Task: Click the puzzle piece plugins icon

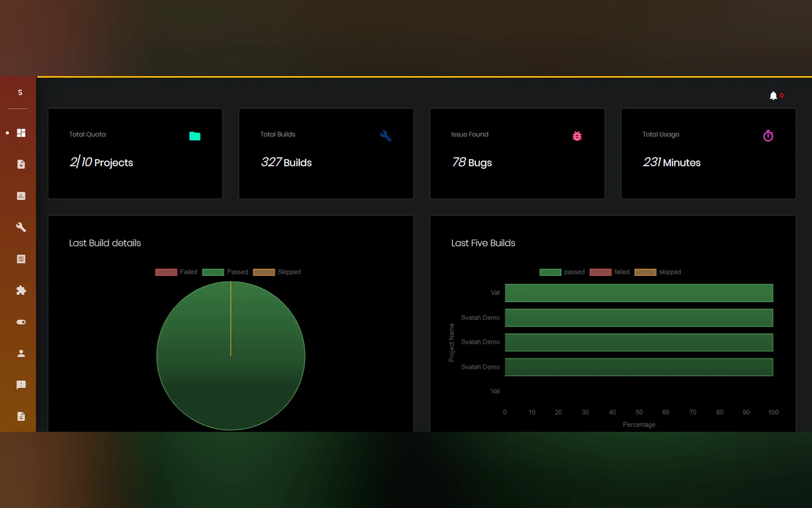Action: (x=21, y=290)
